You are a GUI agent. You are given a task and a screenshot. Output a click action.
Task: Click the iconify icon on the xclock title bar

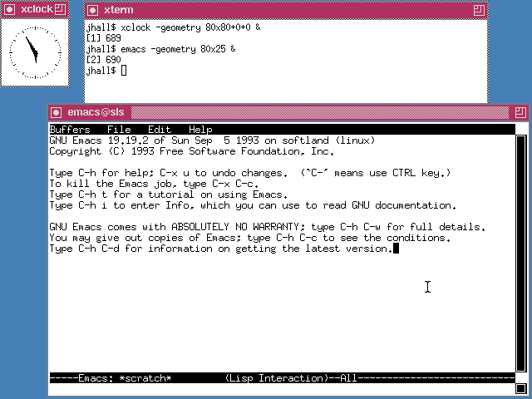coord(8,10)
